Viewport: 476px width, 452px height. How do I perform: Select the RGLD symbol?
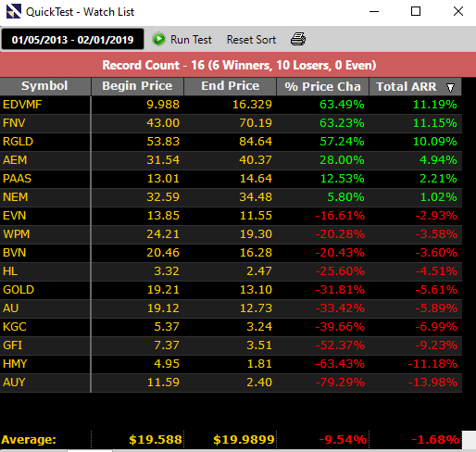18,142
